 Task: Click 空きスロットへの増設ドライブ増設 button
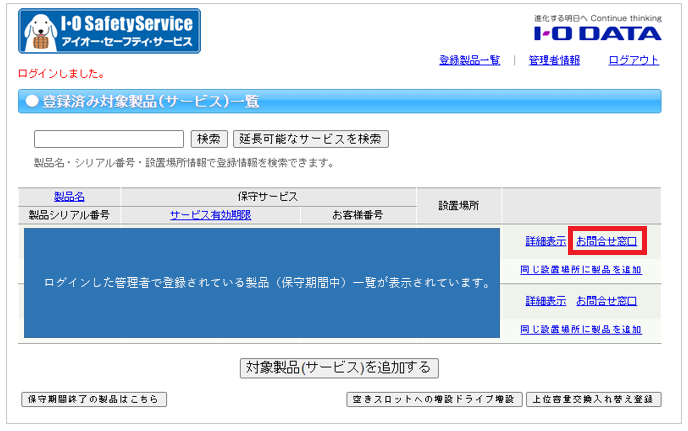434,400
